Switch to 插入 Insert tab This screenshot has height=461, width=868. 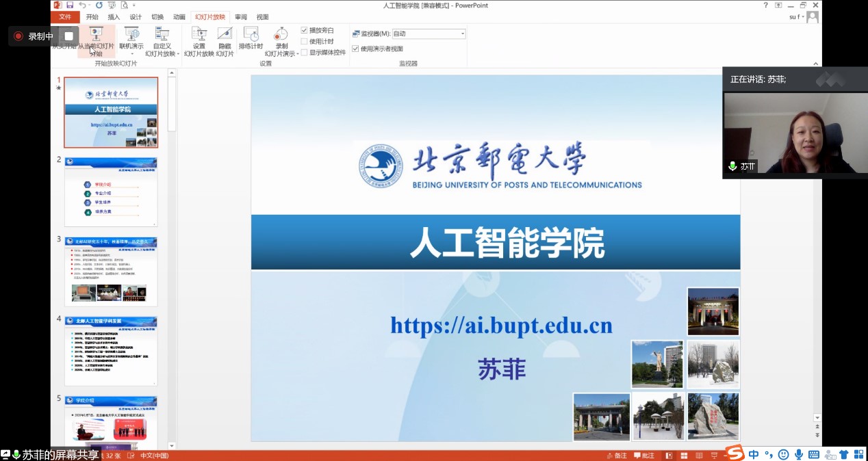(x=114, y=17)
